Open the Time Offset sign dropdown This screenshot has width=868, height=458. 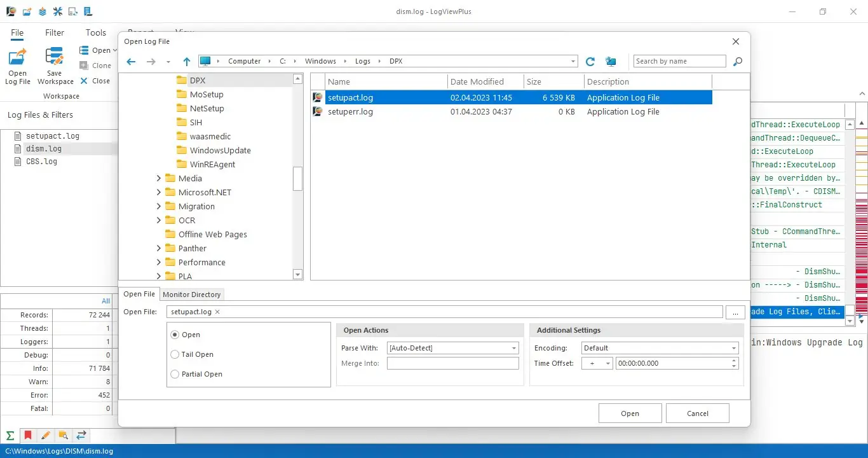(x=607, y=364)
